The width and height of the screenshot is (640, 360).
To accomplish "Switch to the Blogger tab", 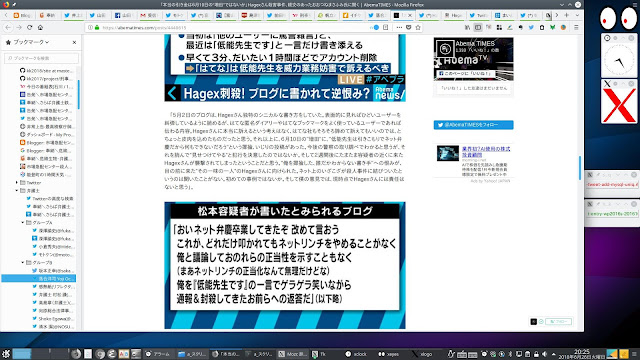I will 22,15.
